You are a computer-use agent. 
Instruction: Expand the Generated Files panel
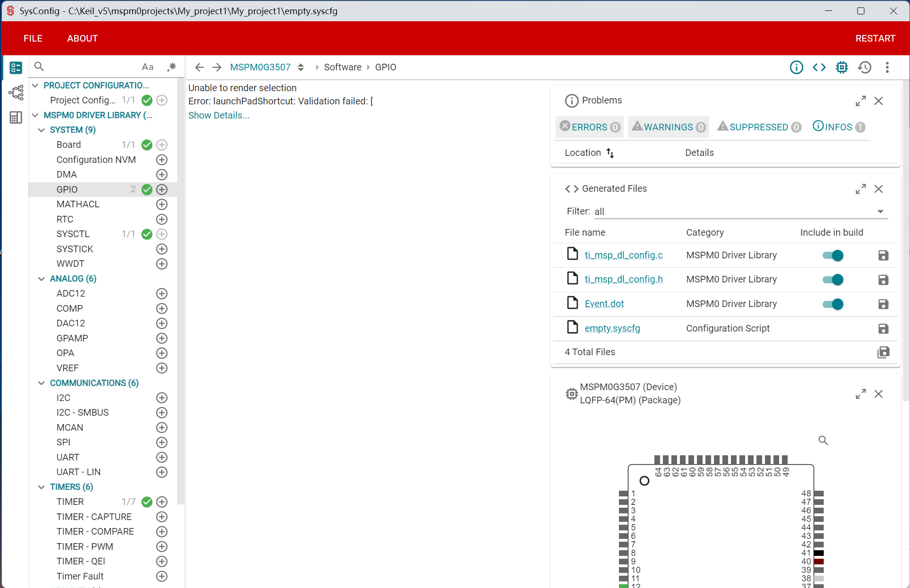(x=860, y=189)
